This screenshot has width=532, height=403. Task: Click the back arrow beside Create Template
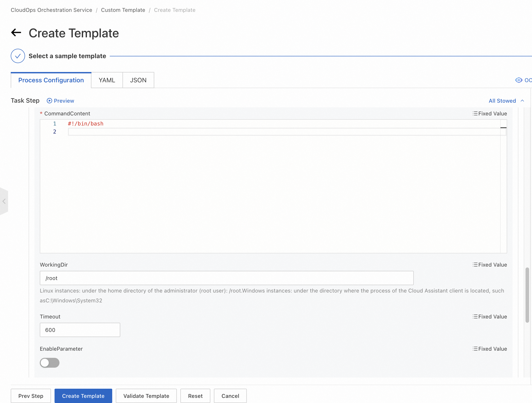click(x=16, y=32)
